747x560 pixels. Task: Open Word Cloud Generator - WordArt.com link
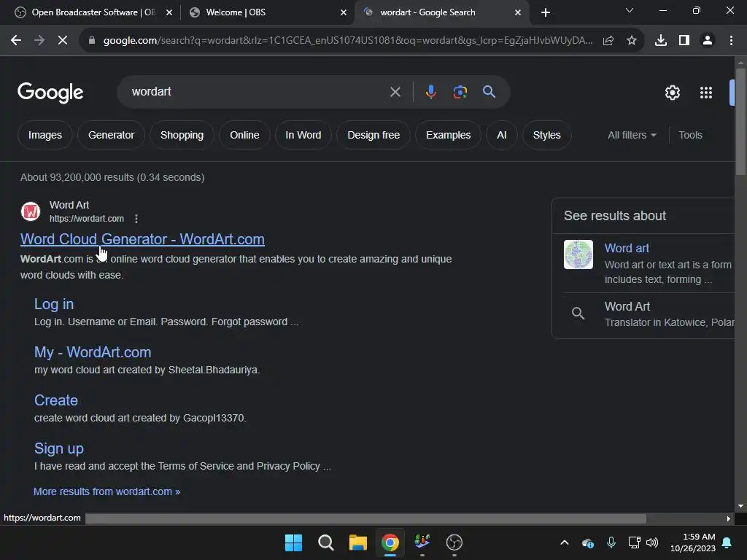(x=142, y=239)
